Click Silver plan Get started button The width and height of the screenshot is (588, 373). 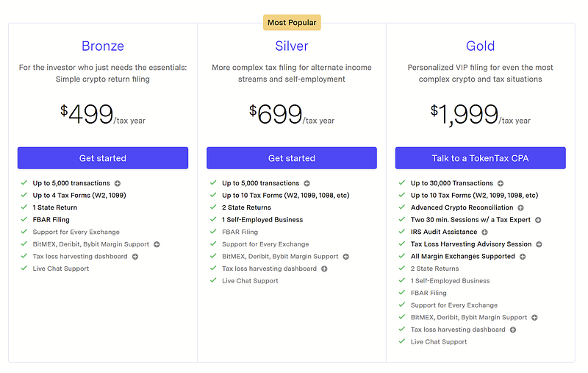(292, 158)
